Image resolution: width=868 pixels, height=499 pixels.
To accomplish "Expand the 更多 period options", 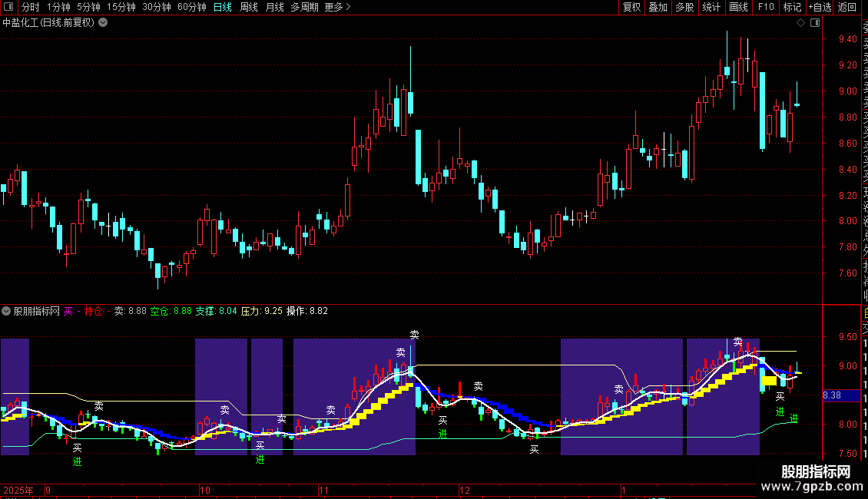I will point(337,7).
